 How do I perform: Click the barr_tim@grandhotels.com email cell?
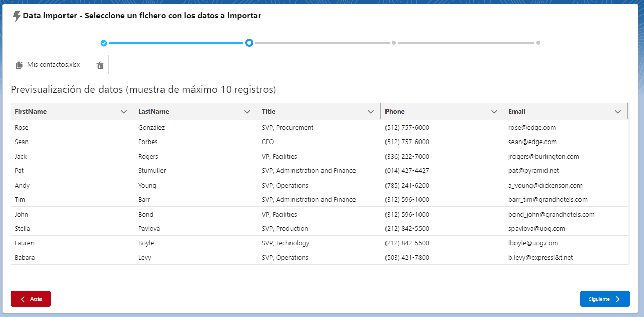(x=566, y=200)
